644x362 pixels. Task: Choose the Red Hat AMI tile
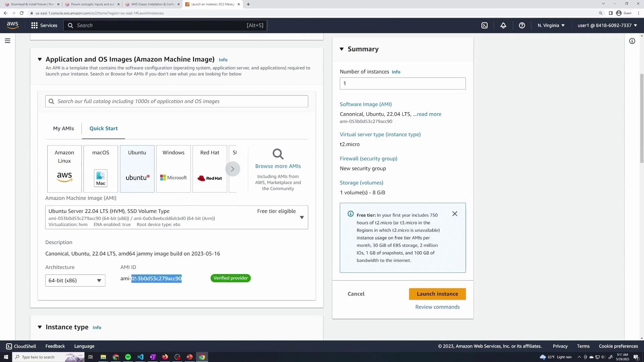click(210, 169)
